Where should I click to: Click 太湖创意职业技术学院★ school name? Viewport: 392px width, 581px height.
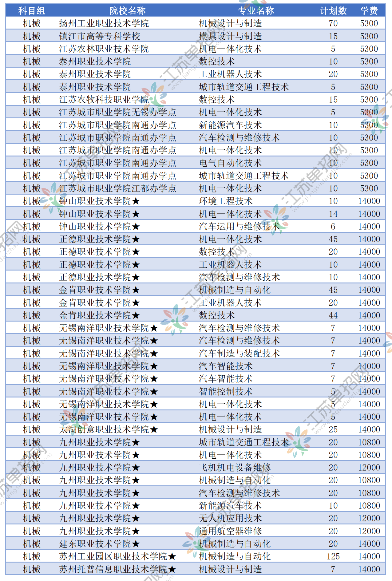pyautogui.click(x=109, y=429)
